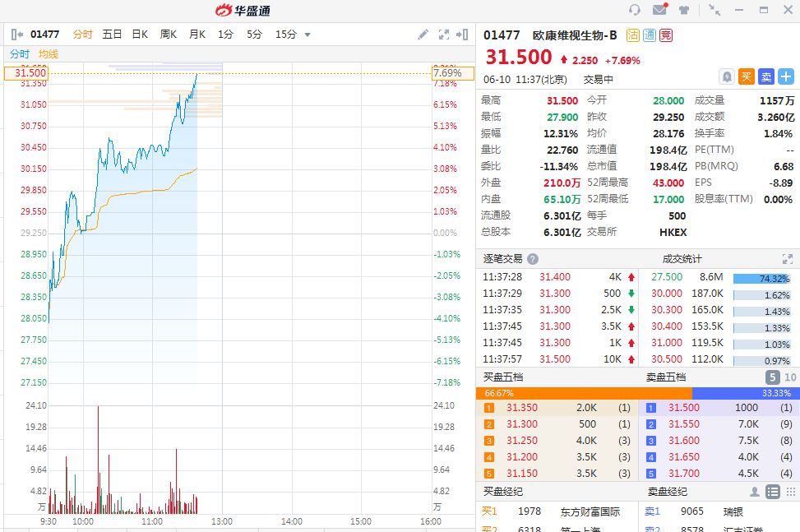Click the orange 66.67% buy ratio bar
800x532 pixels.
[x=584, y=393]
